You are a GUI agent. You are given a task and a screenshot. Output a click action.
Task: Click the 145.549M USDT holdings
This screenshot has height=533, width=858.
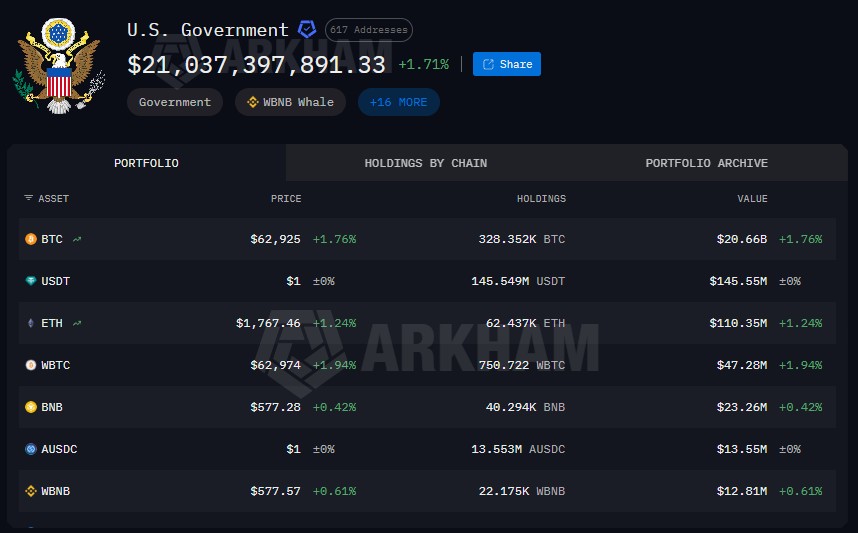point(518,281)
